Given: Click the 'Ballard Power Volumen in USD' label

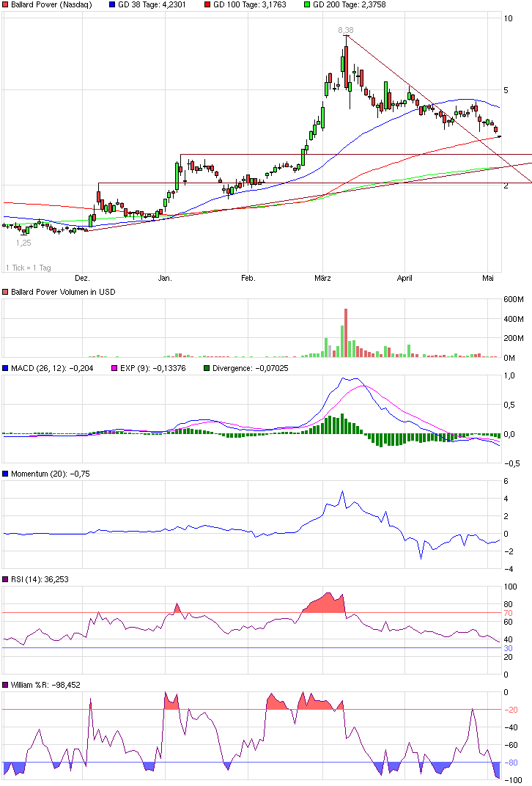Looking at the screenshot, I should click(x=63, y=292).
